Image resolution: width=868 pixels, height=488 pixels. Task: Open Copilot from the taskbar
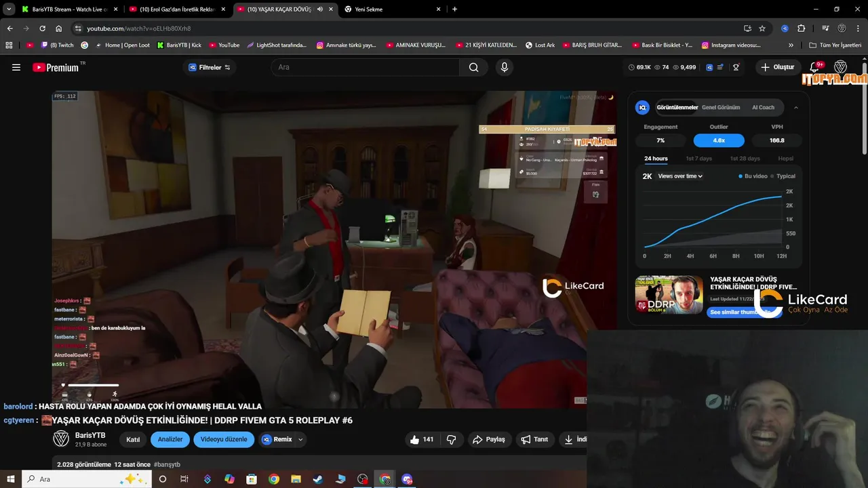(x=229, y=479)
